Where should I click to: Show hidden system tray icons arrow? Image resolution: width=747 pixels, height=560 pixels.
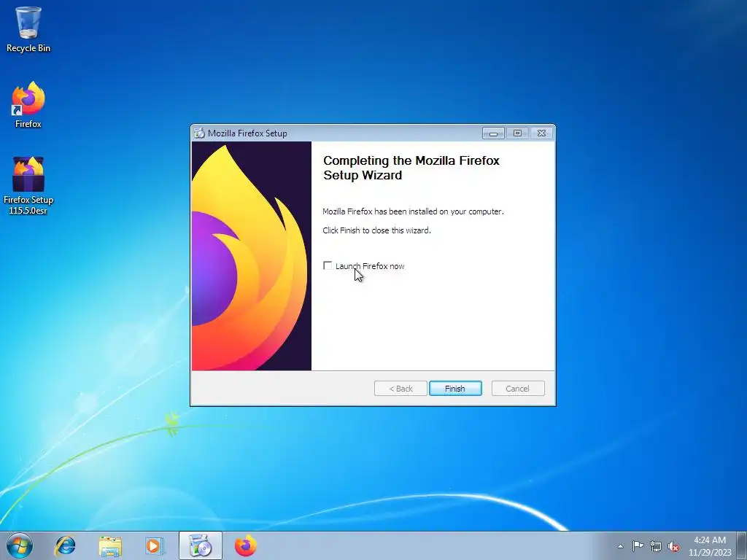coord(620,546)
